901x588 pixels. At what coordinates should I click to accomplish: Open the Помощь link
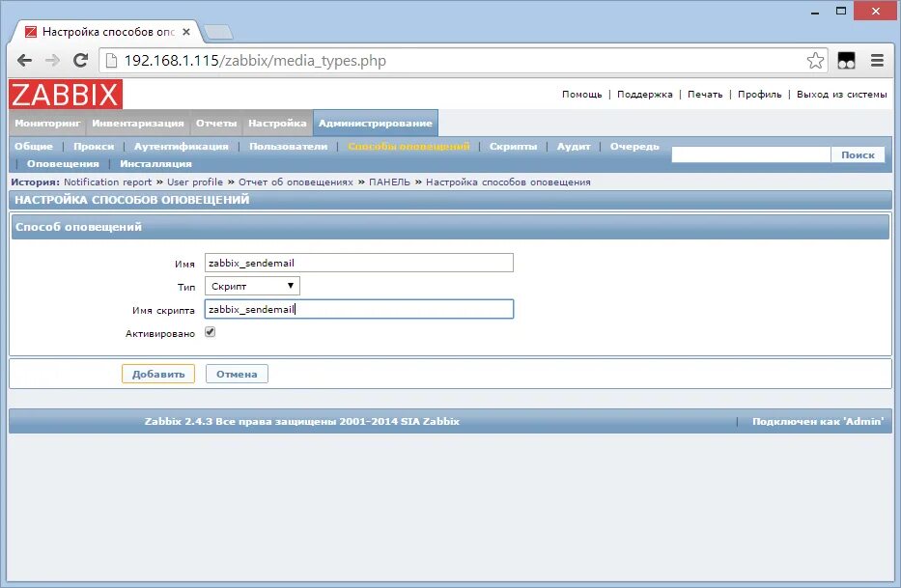coord(582,95)
